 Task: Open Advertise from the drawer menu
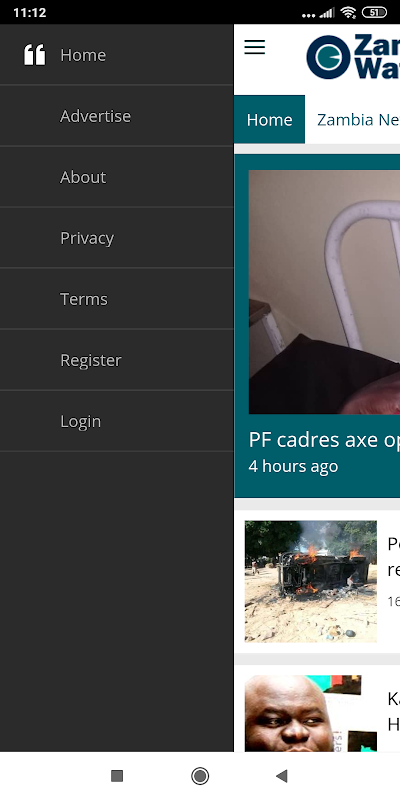117,116
